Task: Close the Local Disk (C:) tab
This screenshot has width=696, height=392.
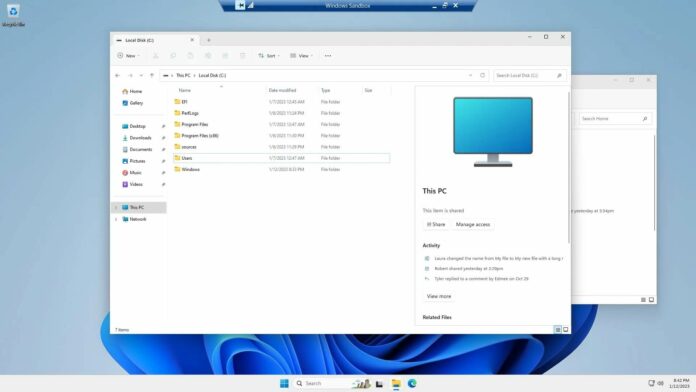Action: pos(192,40)
